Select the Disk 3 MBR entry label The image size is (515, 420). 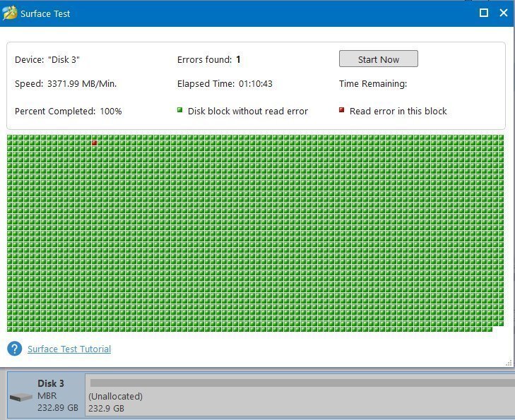[x=51, y=396]
